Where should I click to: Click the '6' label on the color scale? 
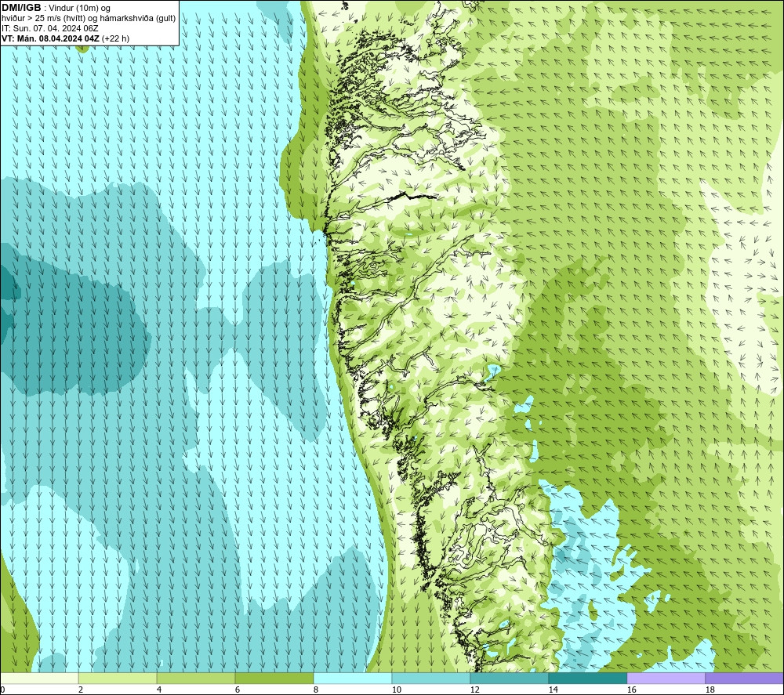click(237, 690)
